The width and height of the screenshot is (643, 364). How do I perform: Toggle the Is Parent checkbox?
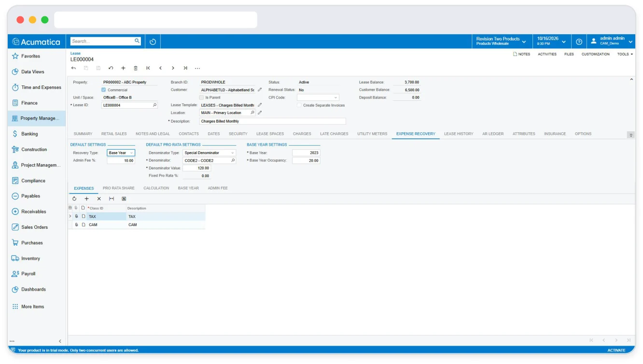click(x=202, y=98)
